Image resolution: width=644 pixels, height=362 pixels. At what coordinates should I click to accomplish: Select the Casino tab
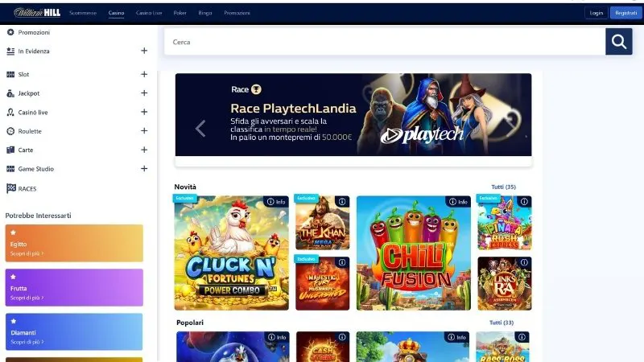(116, 13)
